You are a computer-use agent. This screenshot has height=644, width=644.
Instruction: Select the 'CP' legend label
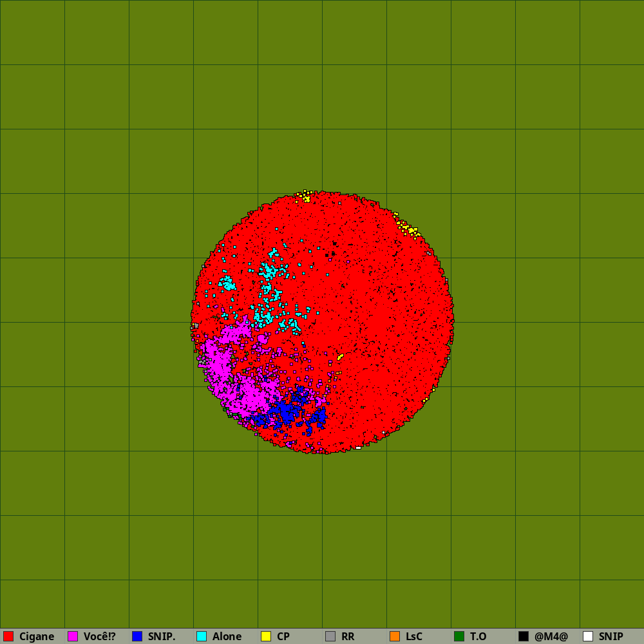(x=283, y=637)
